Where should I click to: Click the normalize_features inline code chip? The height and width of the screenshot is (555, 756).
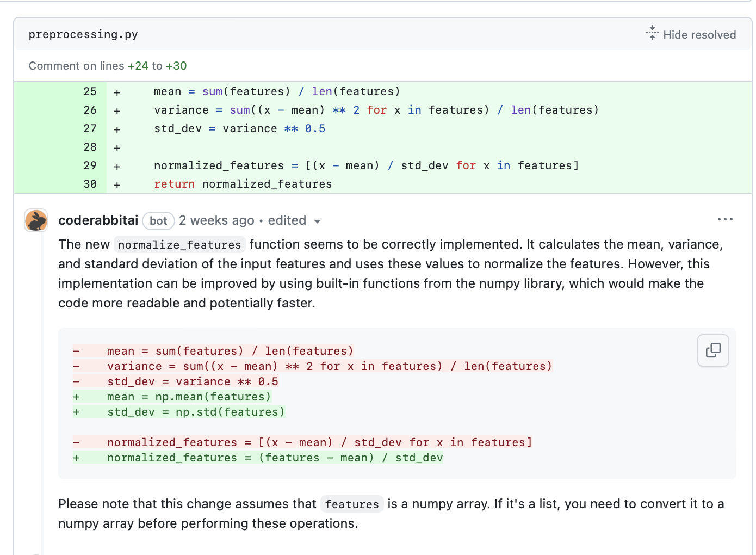click(179, 244)
